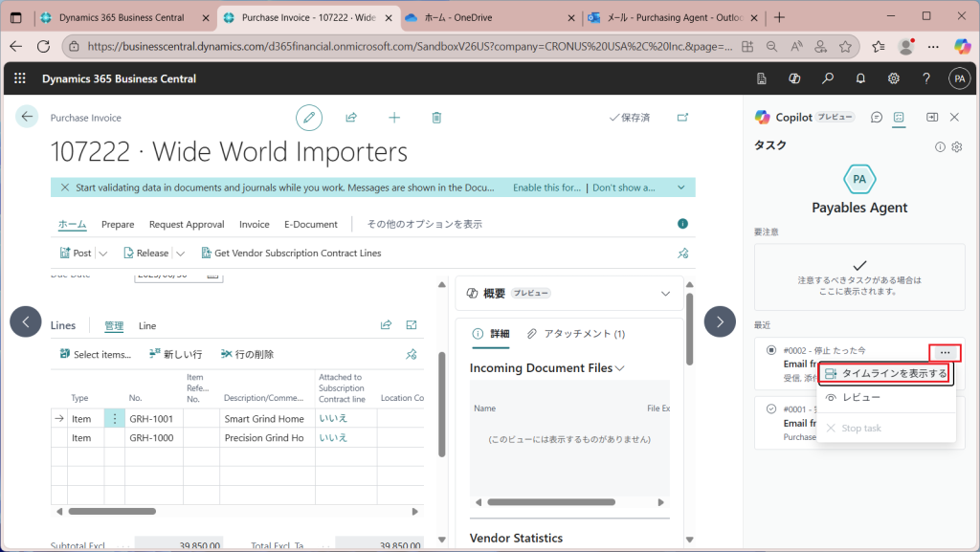Pin the action bar using the pin icon
980x552 pixels.
[x=682, y=253]
